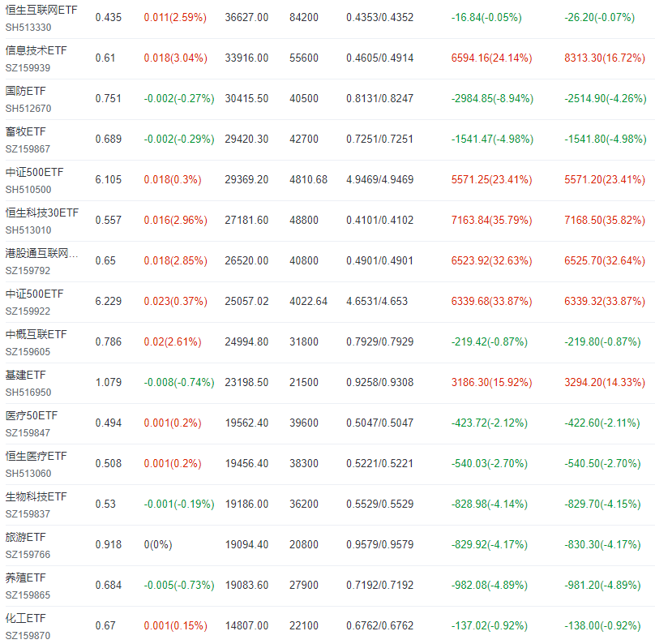Select code SH513330

(x=28, y=28)
